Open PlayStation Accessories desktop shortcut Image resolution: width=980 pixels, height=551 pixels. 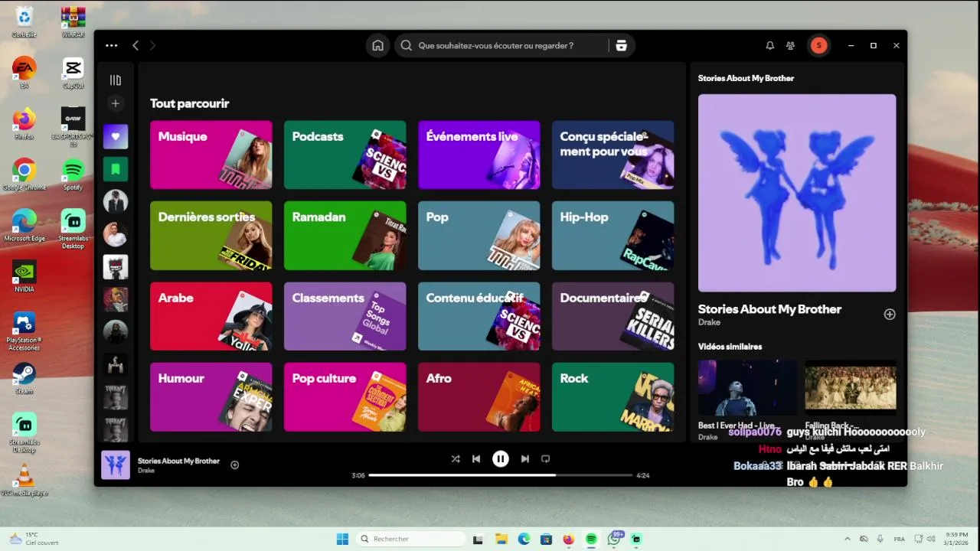24,331
